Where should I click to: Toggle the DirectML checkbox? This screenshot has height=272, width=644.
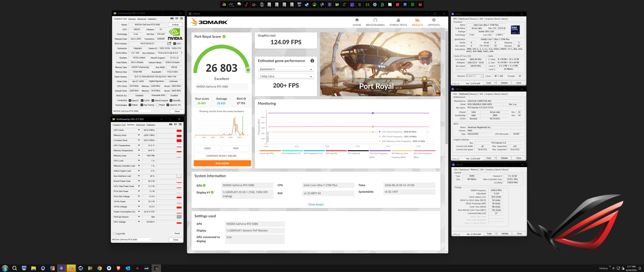[x=171, y=101]
